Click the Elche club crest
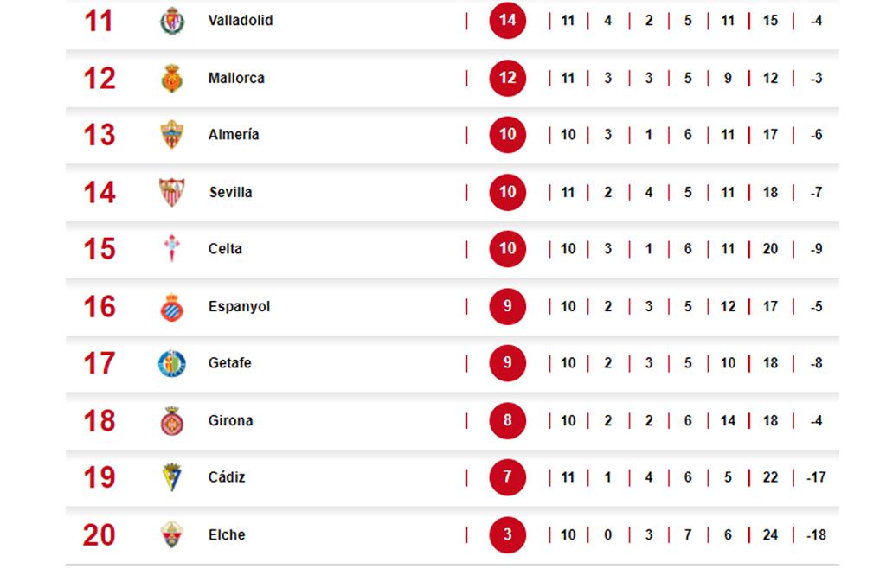Viewport: 886px width, 588px height. point(172,535)
